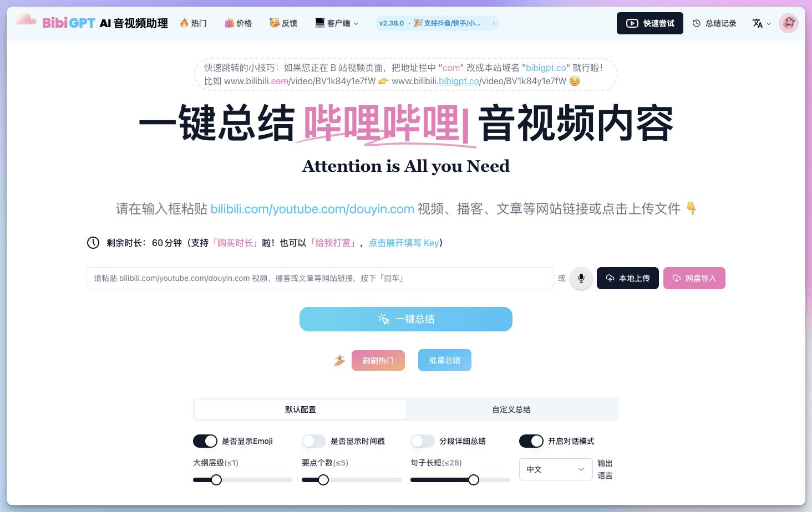Click the 本地上传 upload button
This screenshot has width=812, height=512.
[628, 278]
